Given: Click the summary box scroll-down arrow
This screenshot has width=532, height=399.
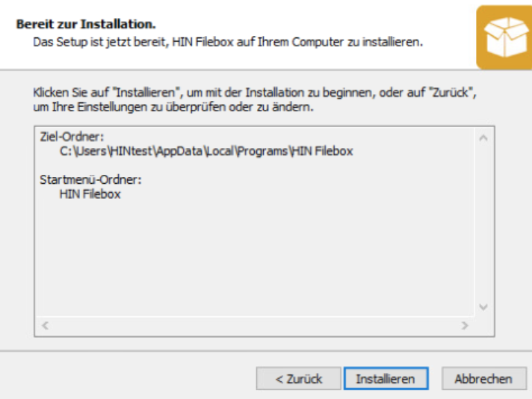Looking at the screenshot, I should [x=483, y=307].
